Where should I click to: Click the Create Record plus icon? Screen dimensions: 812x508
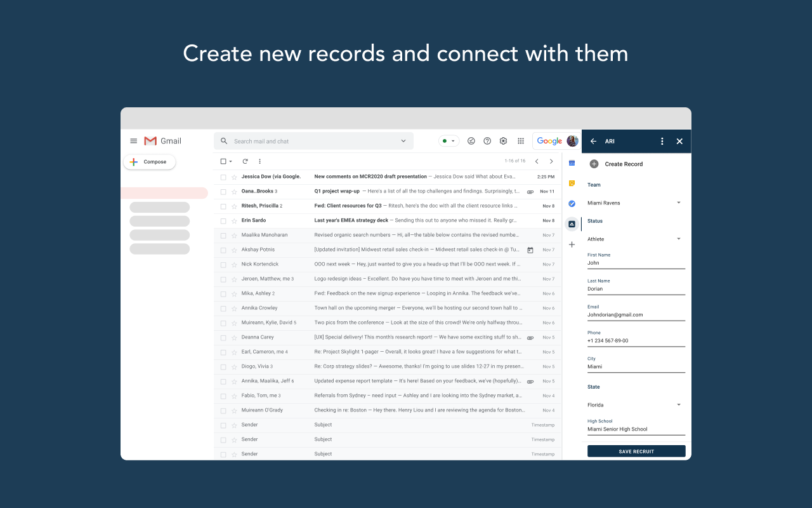click(x=594, y=164)
